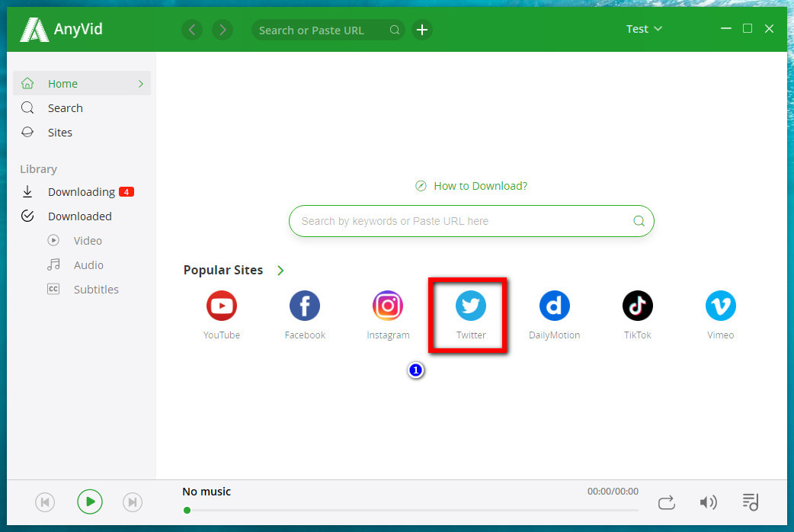Click the music progress slider handle
The width and height of the screenshot is (794, 532).
[187, 510]
